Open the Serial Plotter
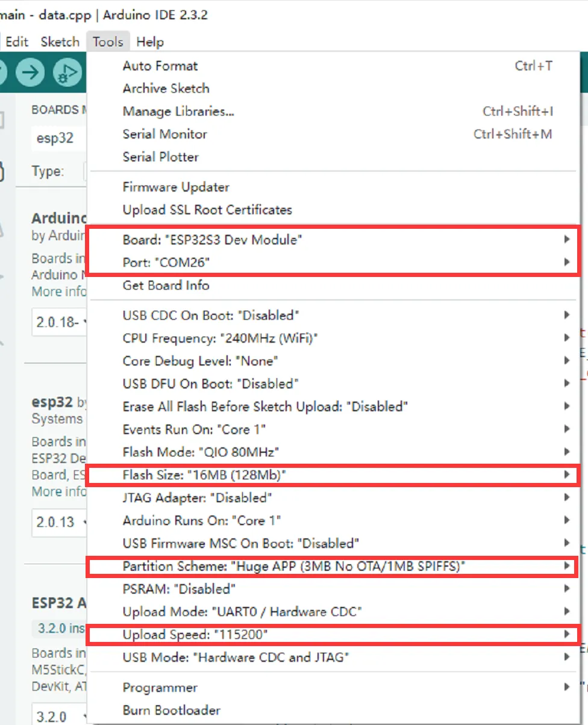The width and height of the screenshot is (588, 725). (334, 157)
